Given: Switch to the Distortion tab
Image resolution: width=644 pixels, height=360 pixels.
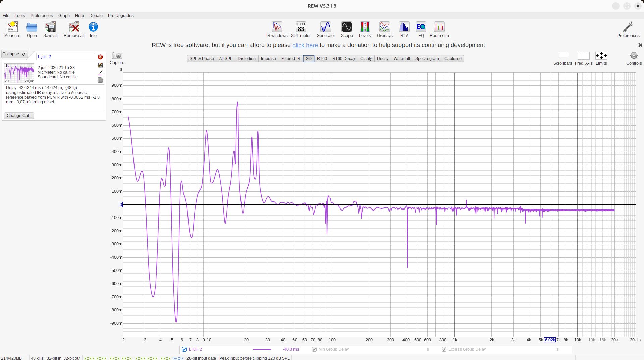Looking at the screenshot, I should [247, 59].
